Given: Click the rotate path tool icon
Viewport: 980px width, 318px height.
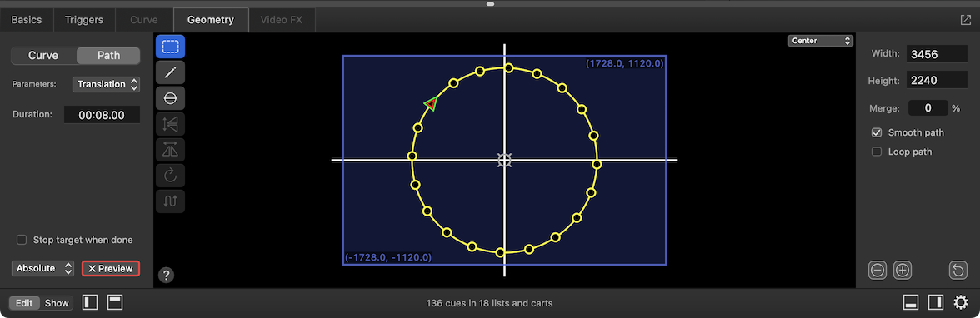Looking at the screenshot, I should [170, 175].
